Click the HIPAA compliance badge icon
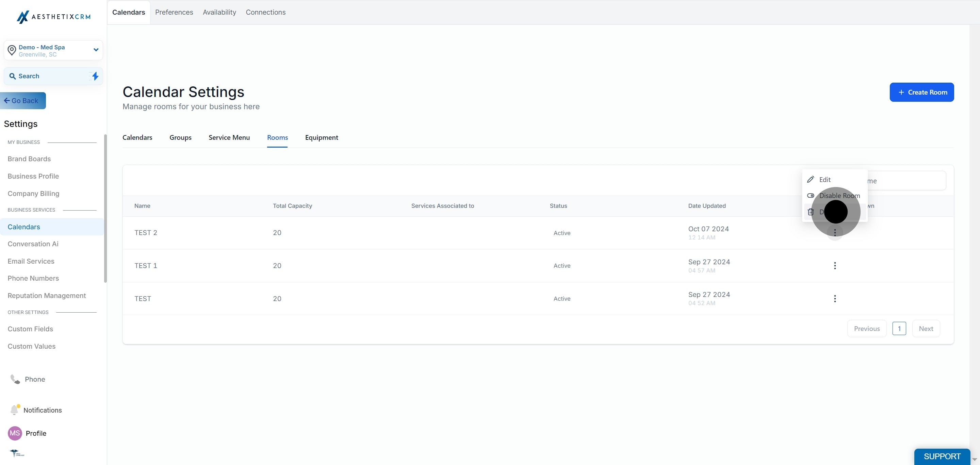 click(17, 453)
